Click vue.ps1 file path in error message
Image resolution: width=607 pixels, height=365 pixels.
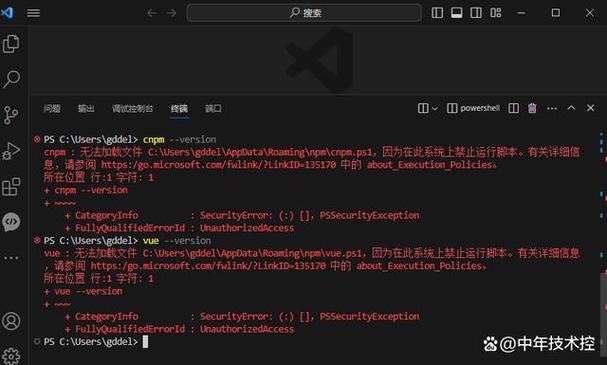tap(252, 253)
